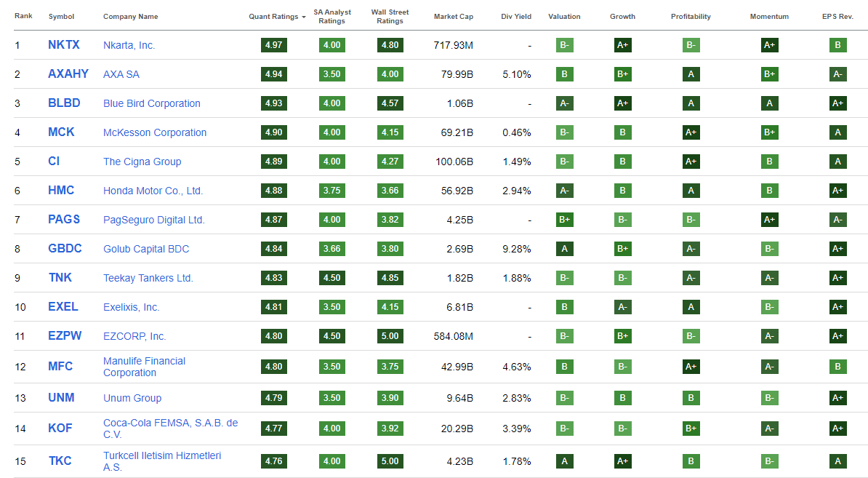Viewport: 868px width, 478px height.
Task: Click PAGS Momentum grade A+ badge
Action: (769, 219)
